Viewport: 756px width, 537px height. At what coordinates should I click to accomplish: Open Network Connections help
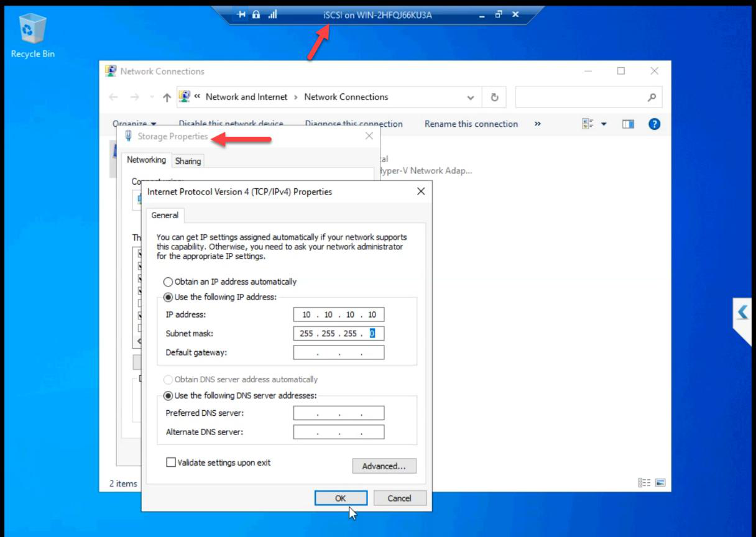[x=654, y=124]
